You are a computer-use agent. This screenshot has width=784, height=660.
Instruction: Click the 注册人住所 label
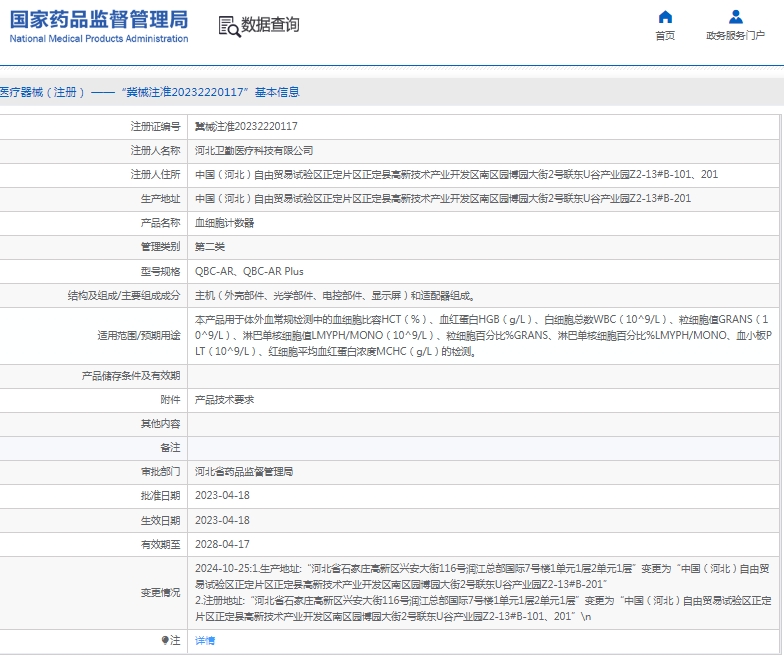pyautogui.click(x=156, y=174)
